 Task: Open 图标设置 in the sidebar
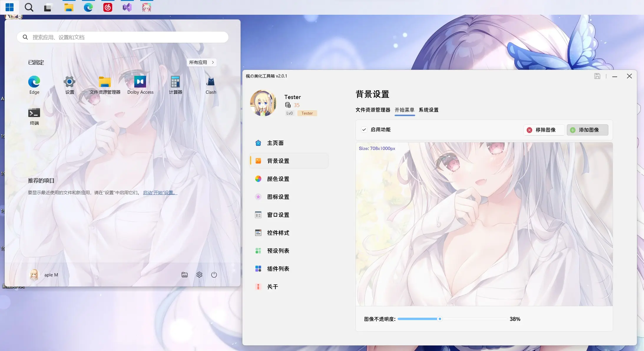click(x=289, y=197)
